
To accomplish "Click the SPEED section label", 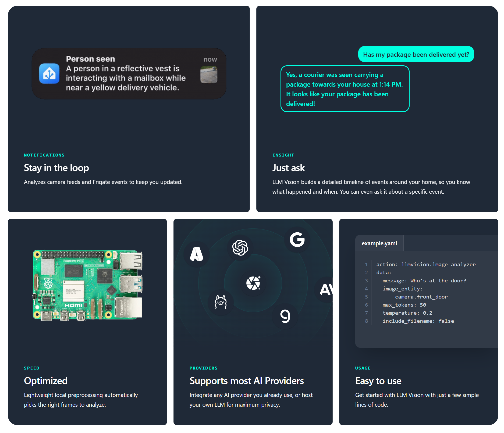I will tap(32, 368).
